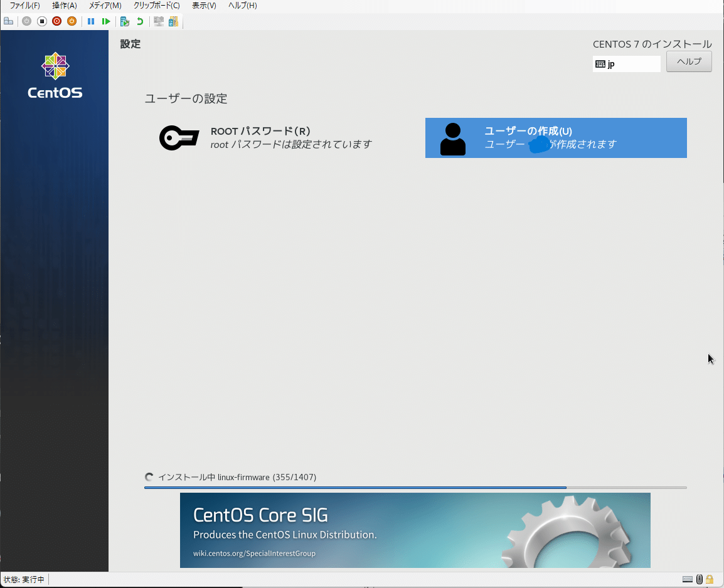This screenshot has height=588, width=724.
Task: Click the Ctrl+Alt+Del toolbar icon
Action: pos(8,21)
